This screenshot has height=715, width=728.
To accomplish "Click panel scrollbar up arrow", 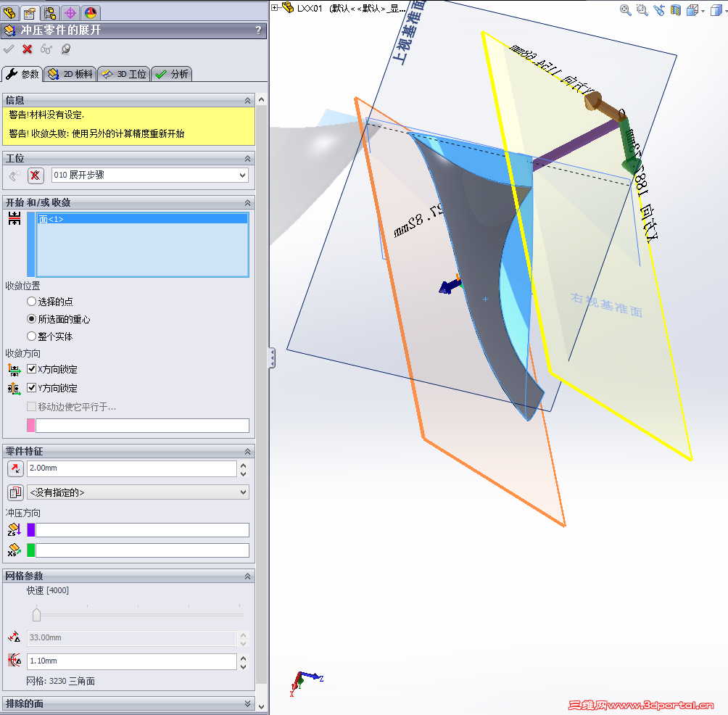I will click(261, 99).
